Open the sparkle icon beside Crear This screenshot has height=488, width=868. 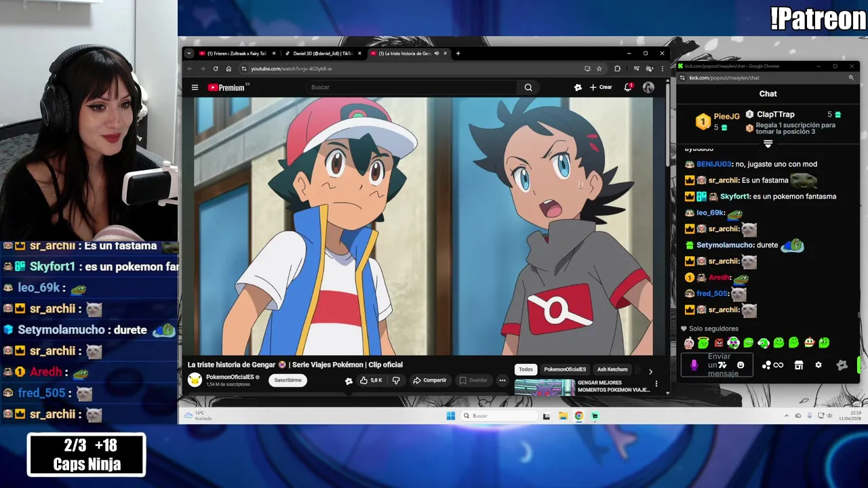(x=578, y=87)
